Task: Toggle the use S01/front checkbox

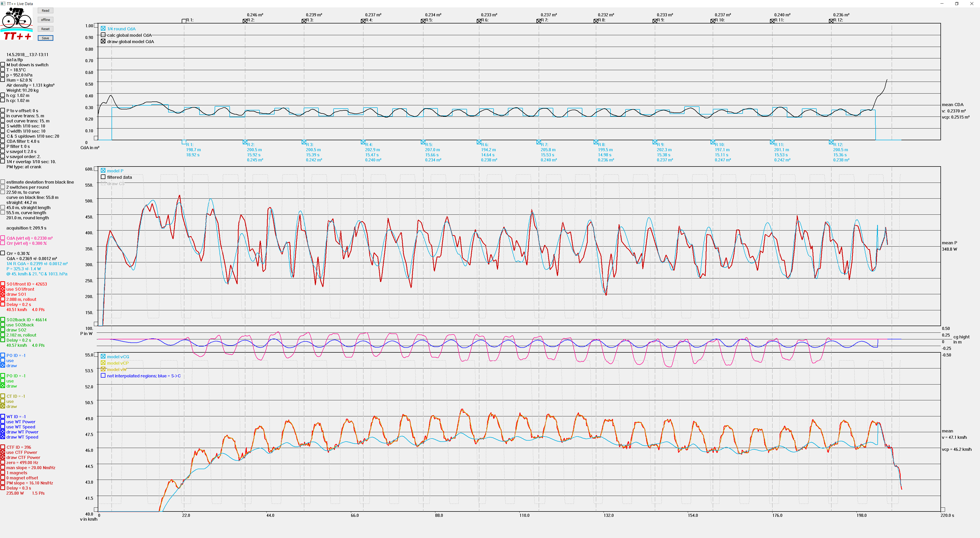Action: pyautogui.click(x=3, y=289)
